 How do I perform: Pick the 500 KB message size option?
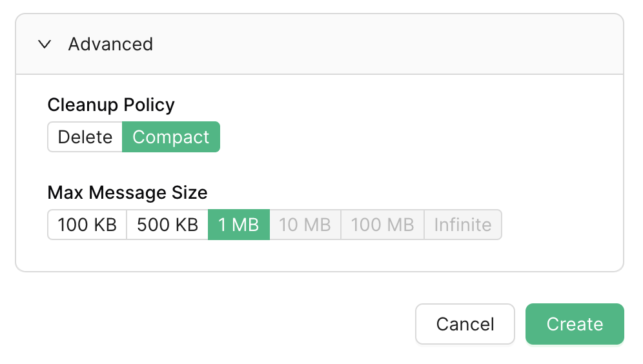(x=167, y=225)
